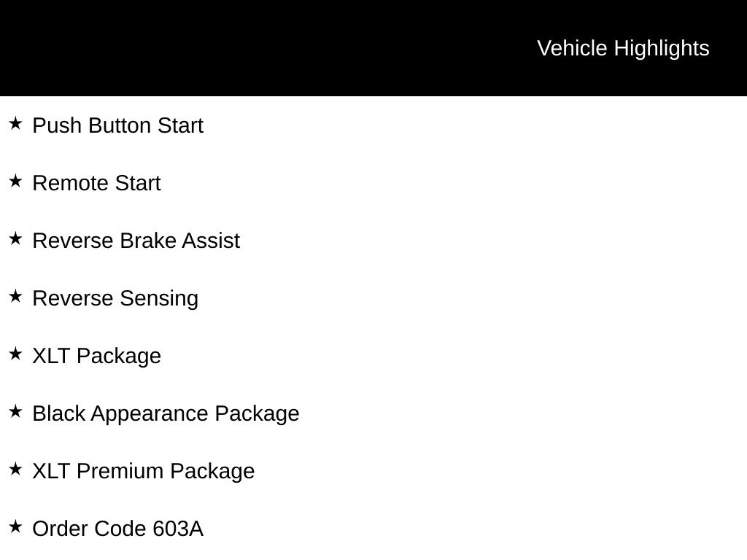Click the 603A code value
The height and width of the screenshot is (560, 747).
click(x=178, y=529)
